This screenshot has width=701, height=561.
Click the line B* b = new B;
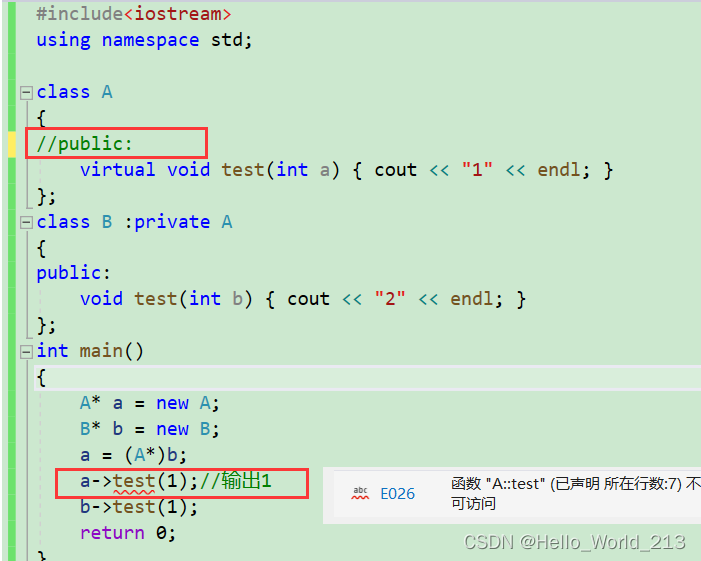click(x=149, y=429)
